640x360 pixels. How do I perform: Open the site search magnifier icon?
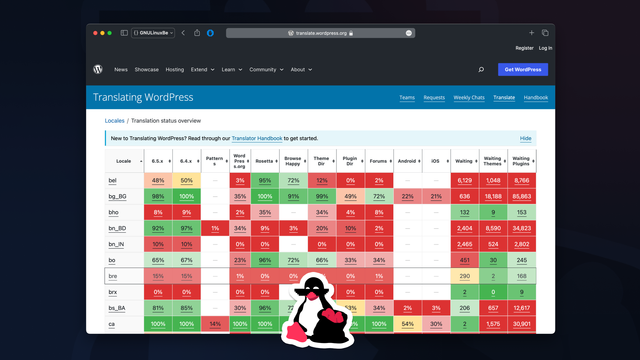click(481, 69)
